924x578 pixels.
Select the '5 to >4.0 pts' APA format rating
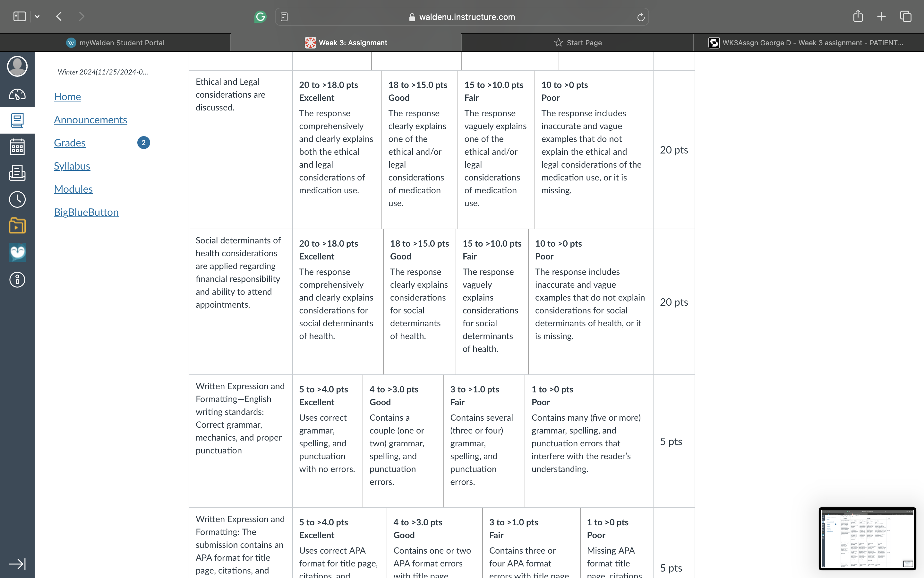340,543
